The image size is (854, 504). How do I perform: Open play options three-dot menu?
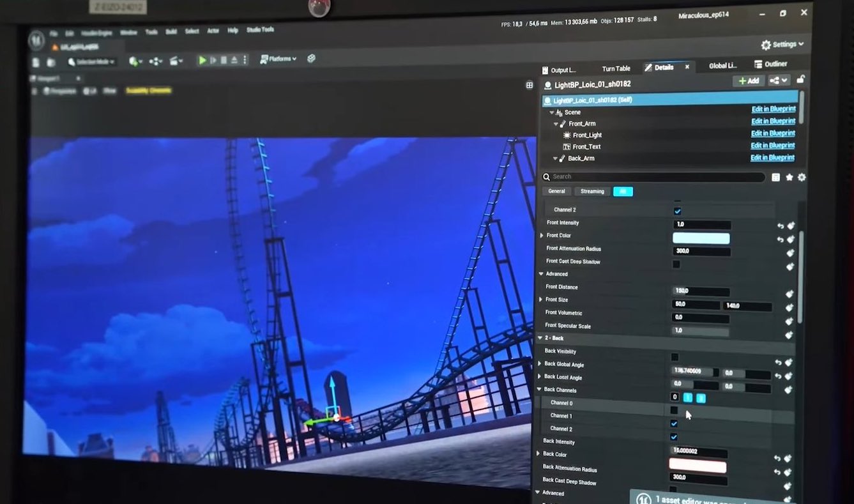245,60
